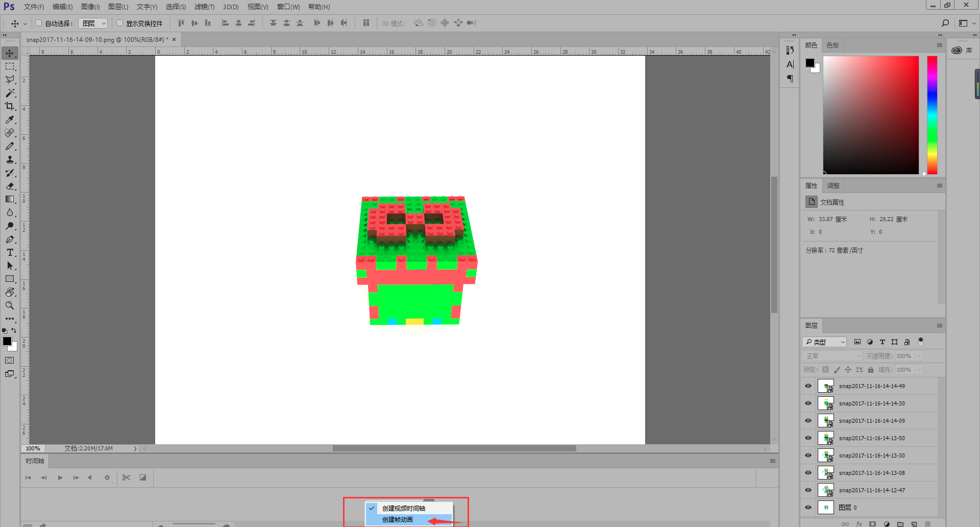Select the Polygonal Lasso tool
This screenshot has width=980, height=527.
[10, 80]
